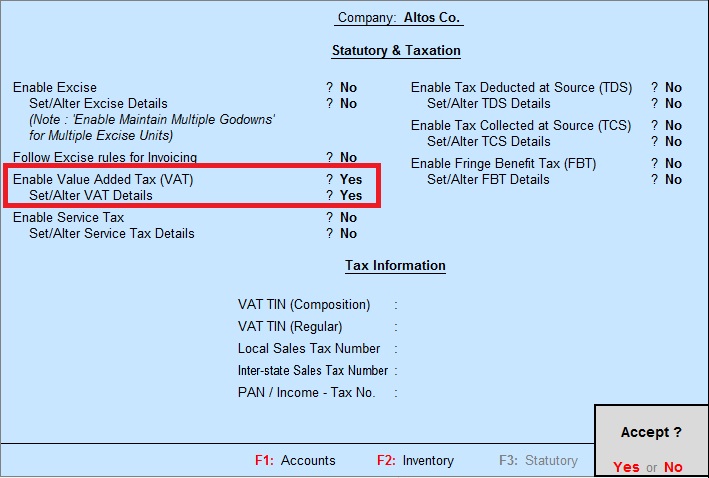Toggle Enable Fringe Benefit Tax value
Viewport: 709px width, 478px height.
673,163
